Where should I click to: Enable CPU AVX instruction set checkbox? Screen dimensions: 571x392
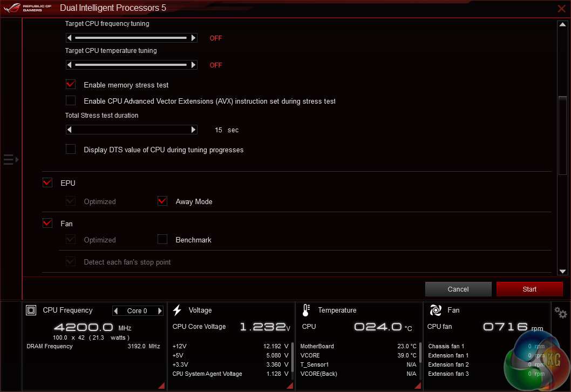point(71,100)
